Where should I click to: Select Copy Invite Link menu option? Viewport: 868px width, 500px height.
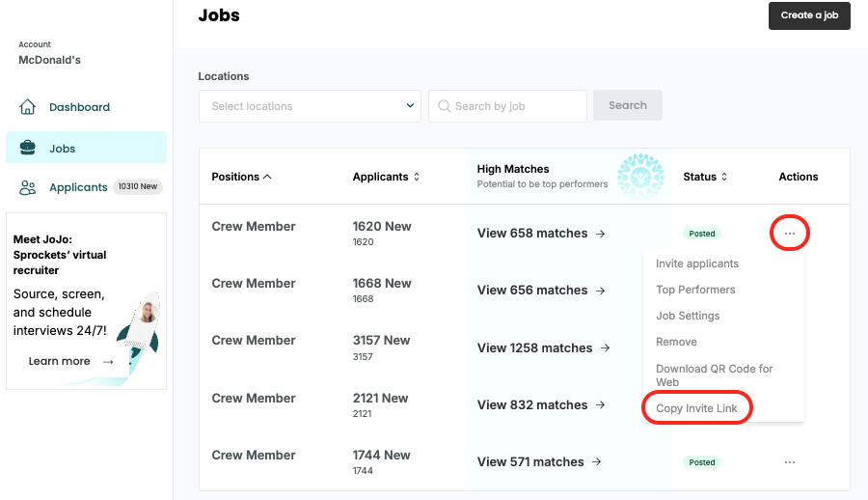(696, 408)
